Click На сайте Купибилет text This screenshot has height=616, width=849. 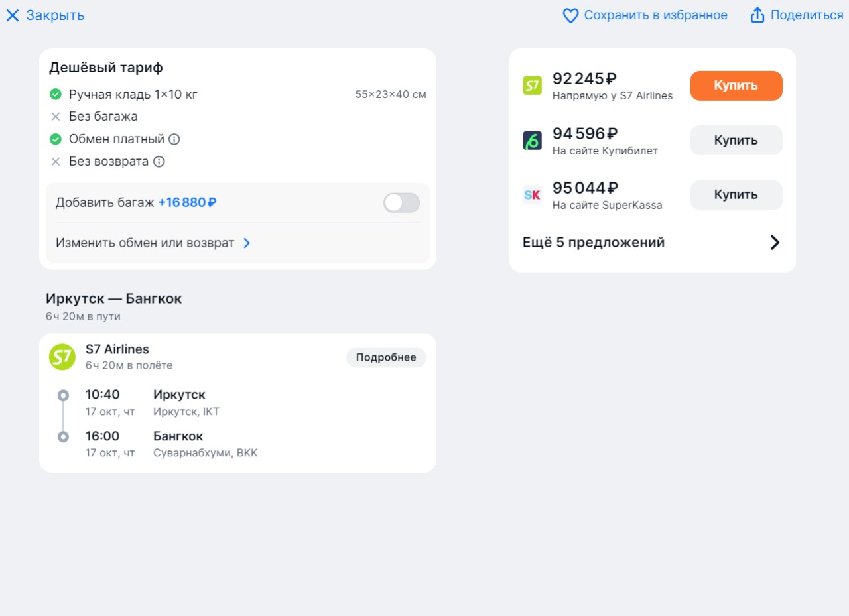[605, 151]
